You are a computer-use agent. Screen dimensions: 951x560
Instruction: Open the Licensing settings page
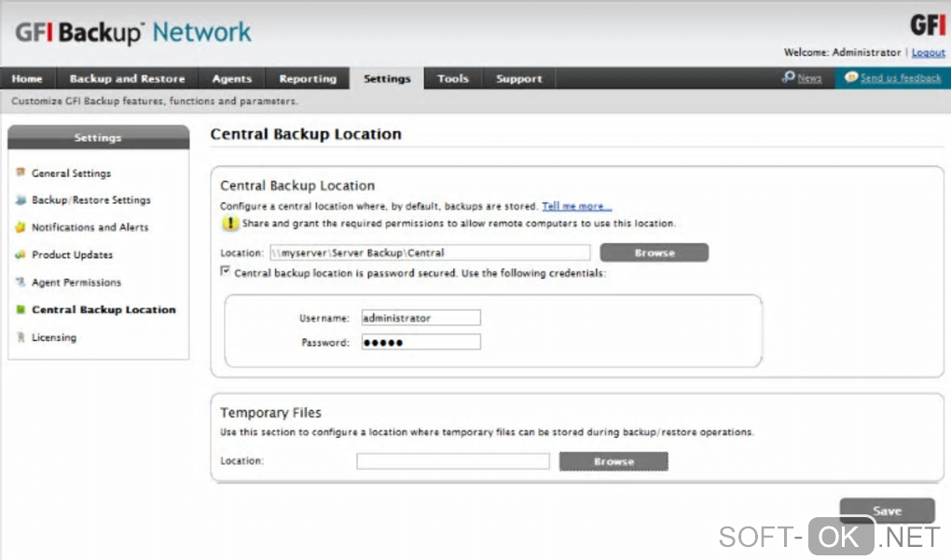coord(54,337)
